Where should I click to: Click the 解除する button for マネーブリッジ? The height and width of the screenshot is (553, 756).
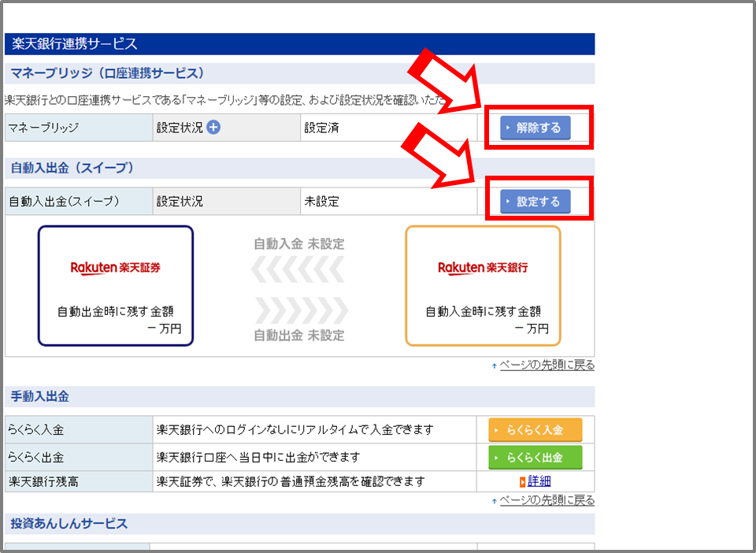[535, 128]
